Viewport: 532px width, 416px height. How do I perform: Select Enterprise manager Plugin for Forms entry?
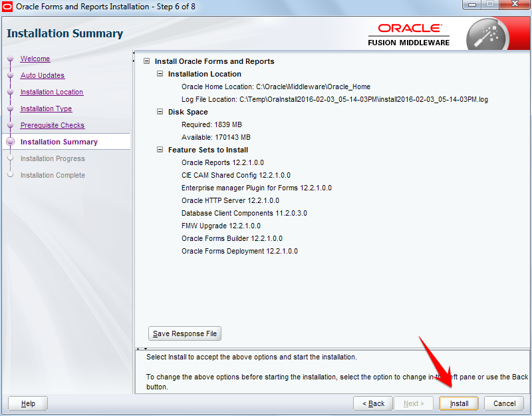pos(257,188)
